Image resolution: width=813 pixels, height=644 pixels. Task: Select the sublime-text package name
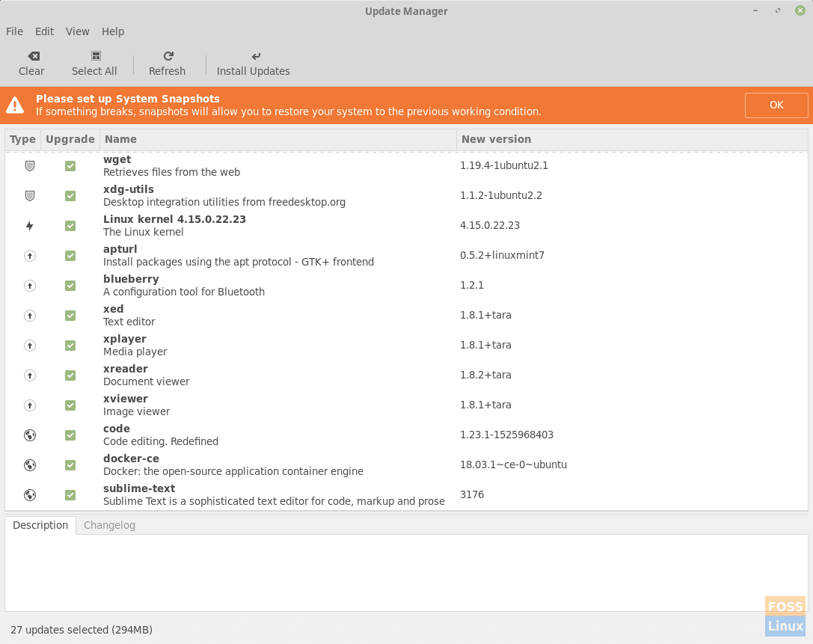(139, 489)
